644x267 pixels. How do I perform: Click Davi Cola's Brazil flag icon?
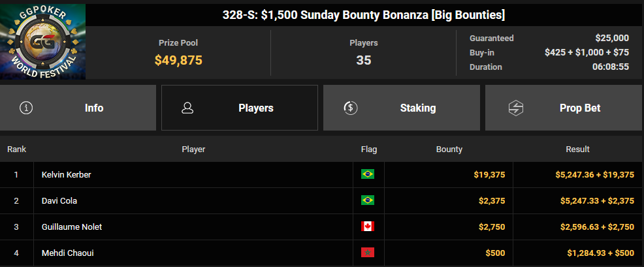pyautogui.click(x=368, y=200)
